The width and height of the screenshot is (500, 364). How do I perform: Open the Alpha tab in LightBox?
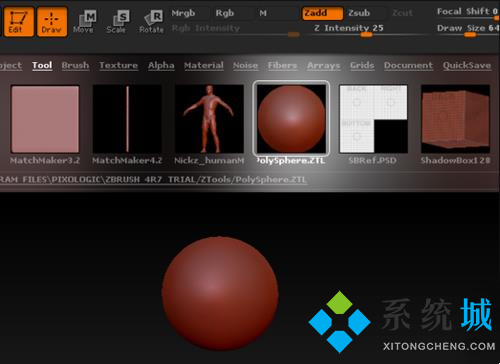pyautogui.click(x=161, y=65)
